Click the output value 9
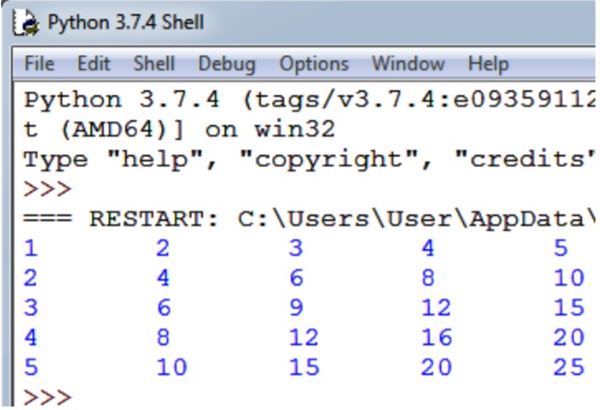This screenshot has width=600, height=410. [x=297, y=308]
